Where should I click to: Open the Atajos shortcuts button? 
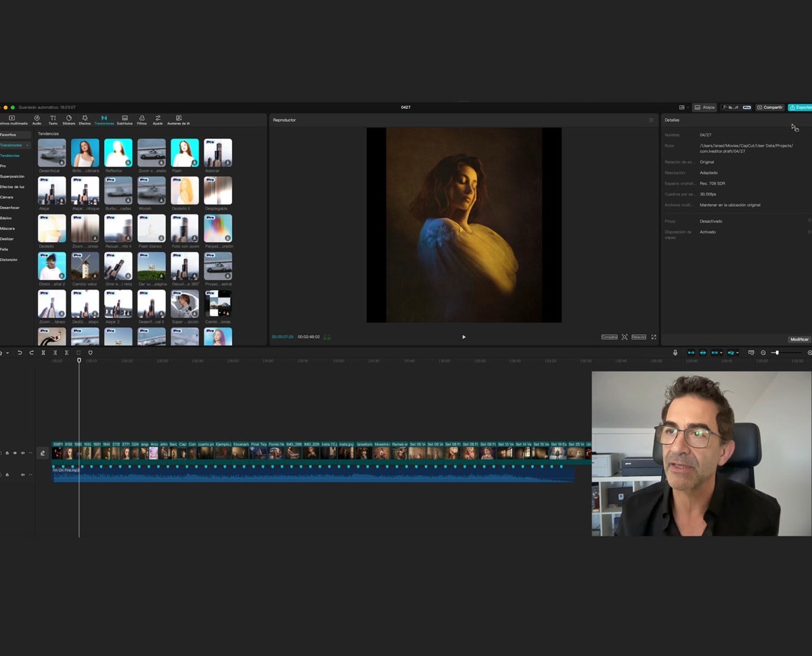pos(704,108)
